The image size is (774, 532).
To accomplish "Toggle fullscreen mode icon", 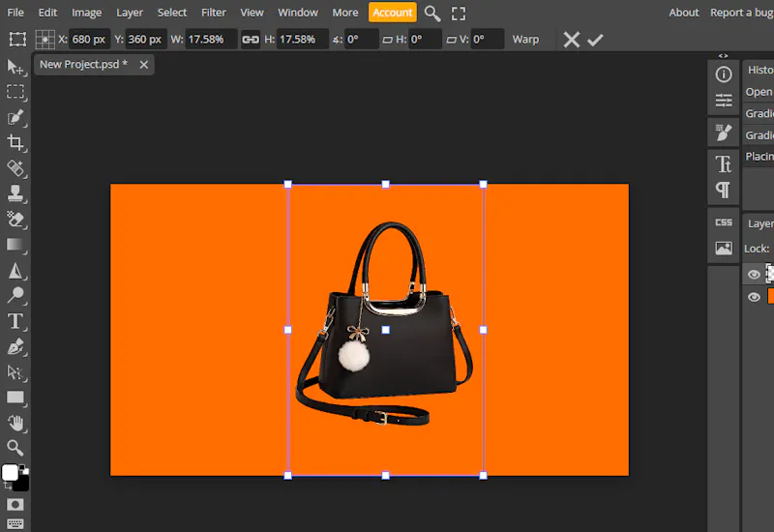I will (x=459, y=14).
